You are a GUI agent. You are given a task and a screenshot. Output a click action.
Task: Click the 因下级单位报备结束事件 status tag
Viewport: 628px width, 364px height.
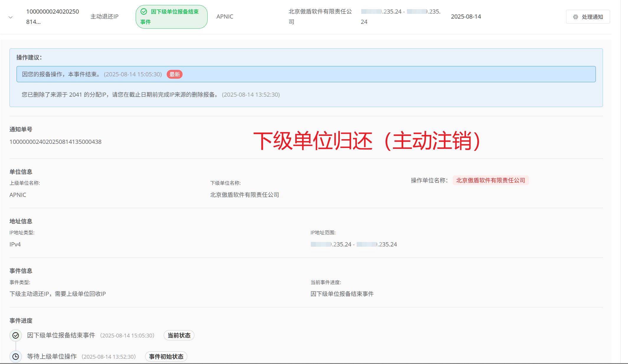(171, 17)
